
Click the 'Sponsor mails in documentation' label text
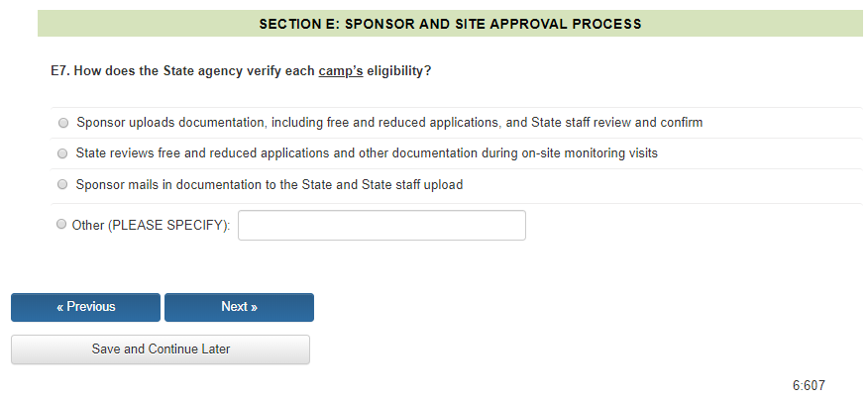tap(270, 184)
